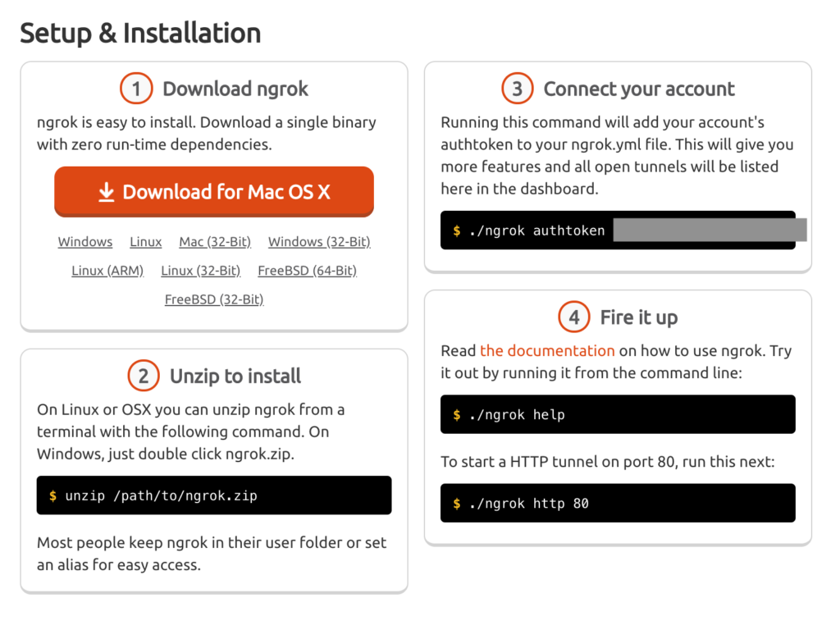The width and height of the screenshot is (840, 630).
Task: Click the ./ngrok help command box
Action: [618, 414]
